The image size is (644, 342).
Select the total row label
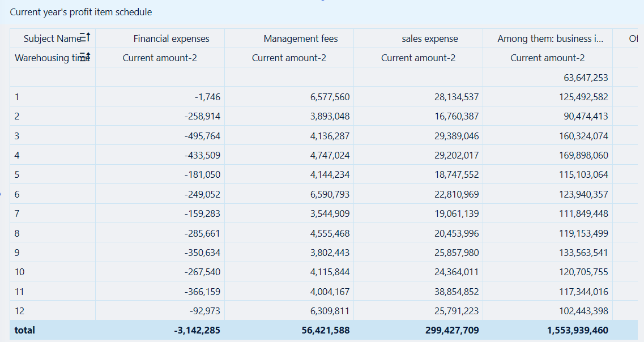[x=24, y=330]
